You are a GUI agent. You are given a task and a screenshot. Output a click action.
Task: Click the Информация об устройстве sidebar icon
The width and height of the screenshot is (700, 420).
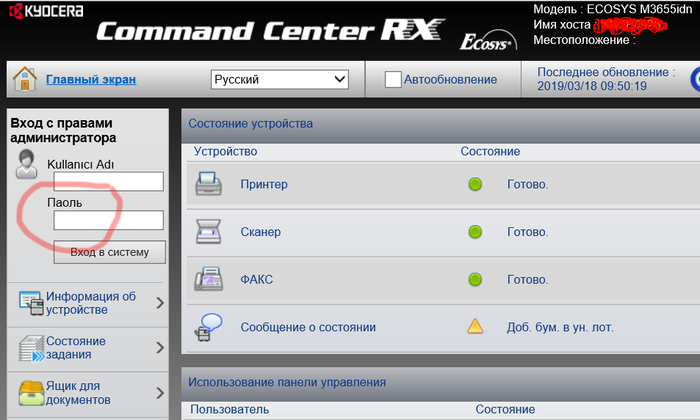(x=30, y=302)
